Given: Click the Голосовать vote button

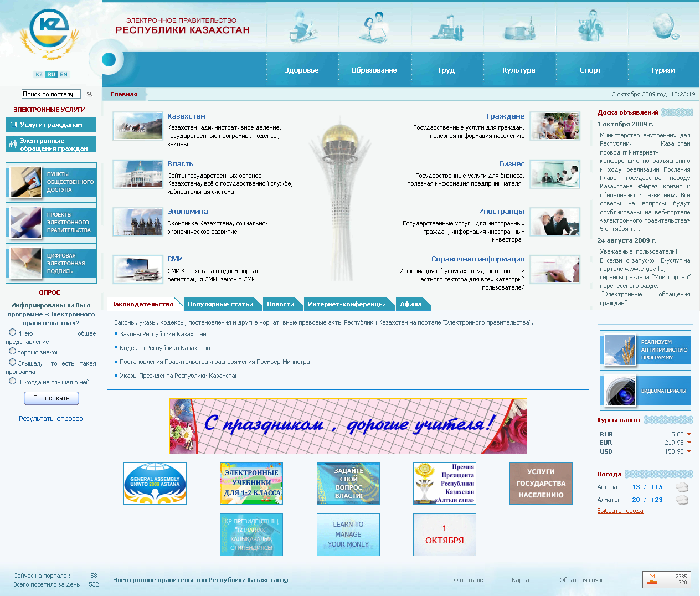Looking at the screenshot, I should tap(52, 398).
